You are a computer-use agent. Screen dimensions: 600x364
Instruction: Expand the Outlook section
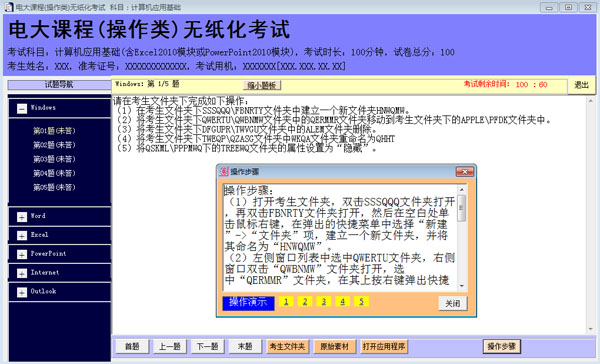[22, 292]
